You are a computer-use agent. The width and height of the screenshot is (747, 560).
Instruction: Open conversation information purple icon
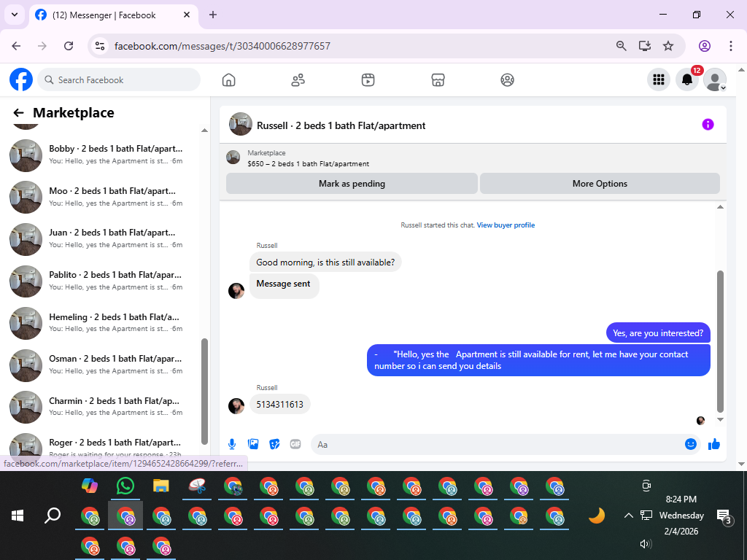coord(708,125)
